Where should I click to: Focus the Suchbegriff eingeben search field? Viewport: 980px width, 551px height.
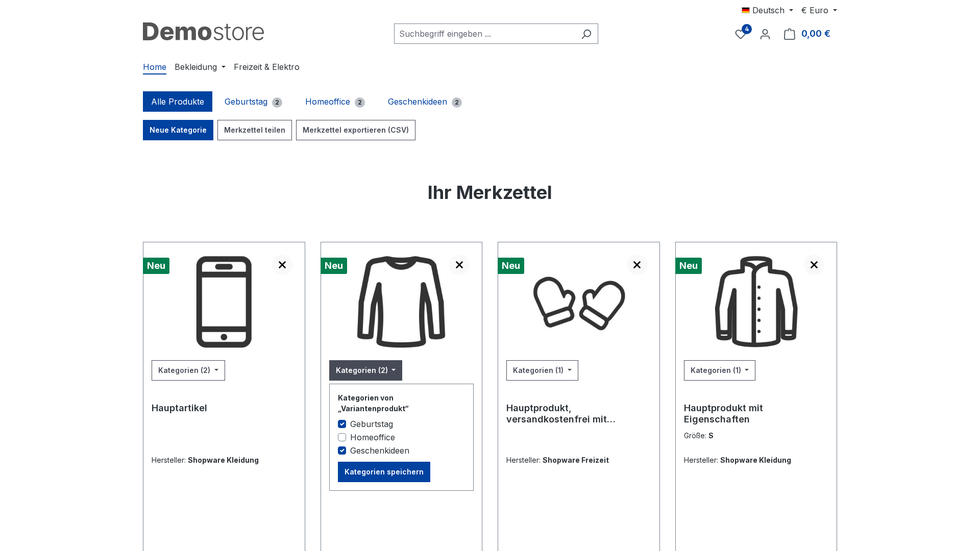coord(485,34)
